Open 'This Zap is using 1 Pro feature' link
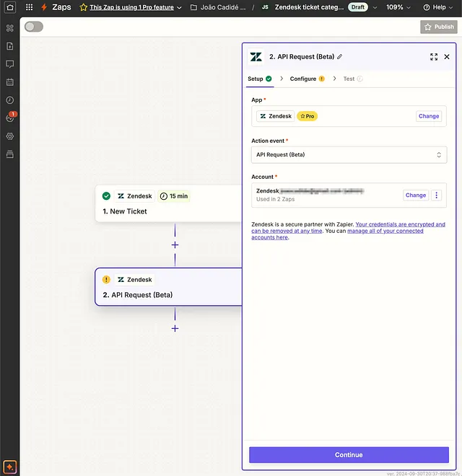 (131, 7)
